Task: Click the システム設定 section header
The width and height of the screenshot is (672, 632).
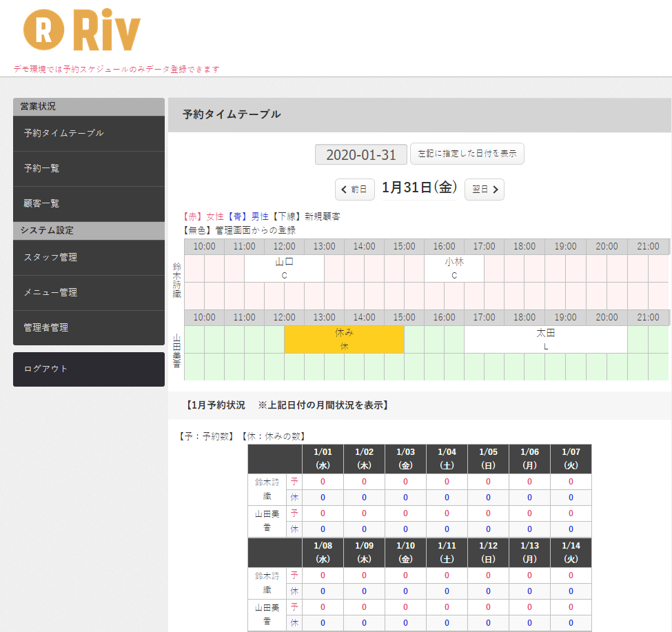Action: [x=89, y=230]
